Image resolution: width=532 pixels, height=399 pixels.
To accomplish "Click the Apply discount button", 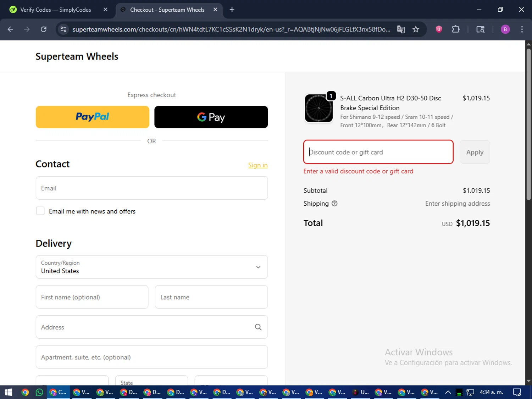I will [x=475, y=152].
